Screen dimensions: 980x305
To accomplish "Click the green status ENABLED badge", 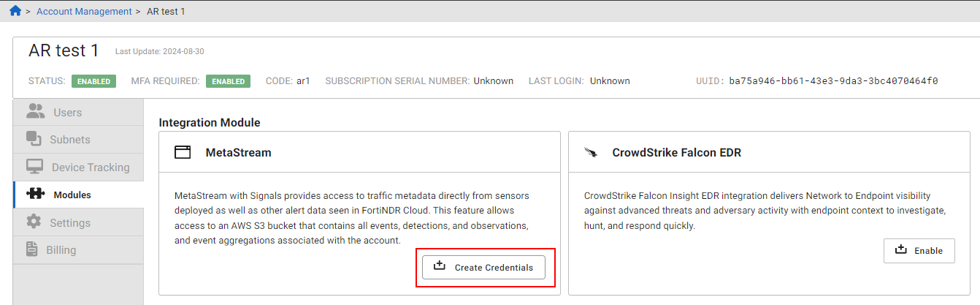I will [x=94, y=81].
